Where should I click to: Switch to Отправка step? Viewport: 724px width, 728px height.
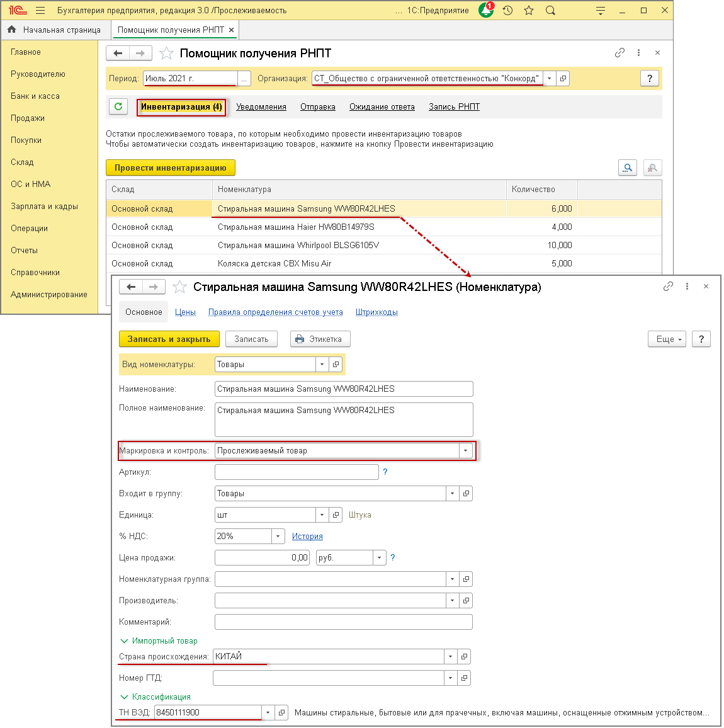point(318,107)
